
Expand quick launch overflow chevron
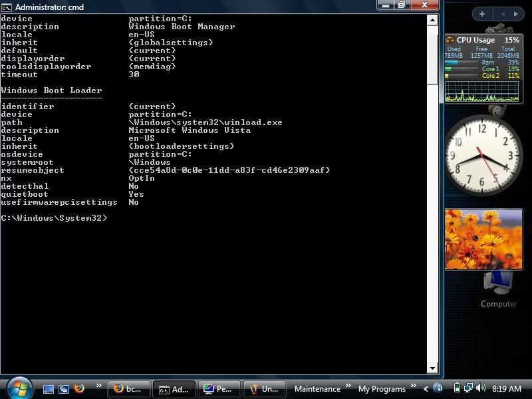coord(98,386)
